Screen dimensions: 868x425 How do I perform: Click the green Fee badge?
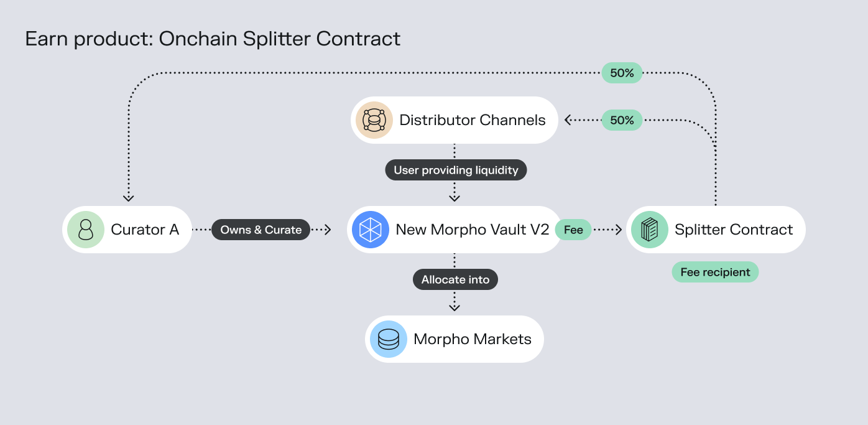573,230
